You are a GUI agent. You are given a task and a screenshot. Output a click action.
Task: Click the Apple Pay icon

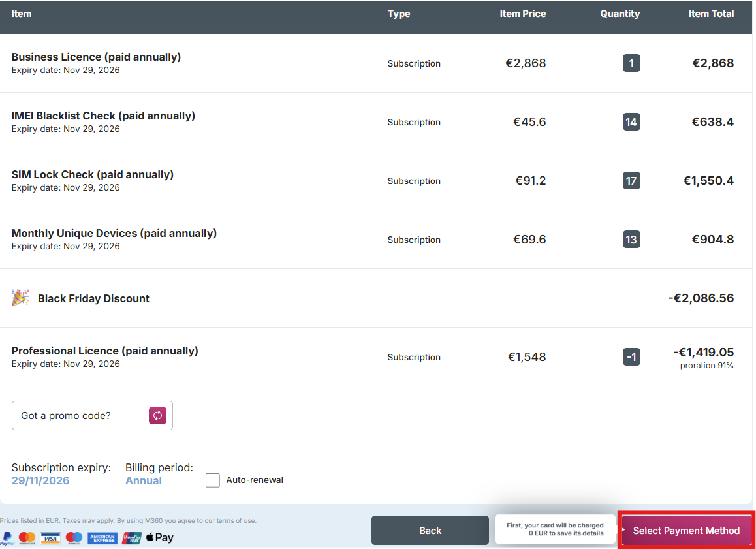pos(159,538)
